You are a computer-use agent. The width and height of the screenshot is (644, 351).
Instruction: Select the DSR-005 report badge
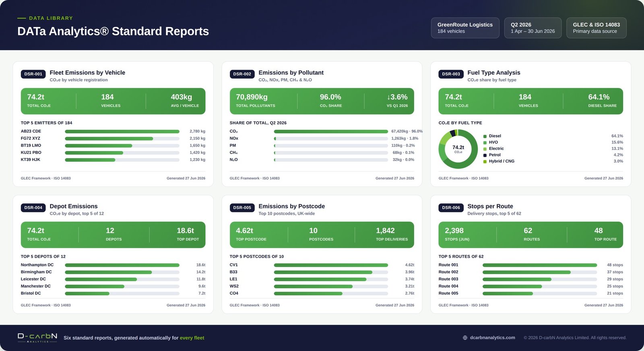tap(242, 208)
